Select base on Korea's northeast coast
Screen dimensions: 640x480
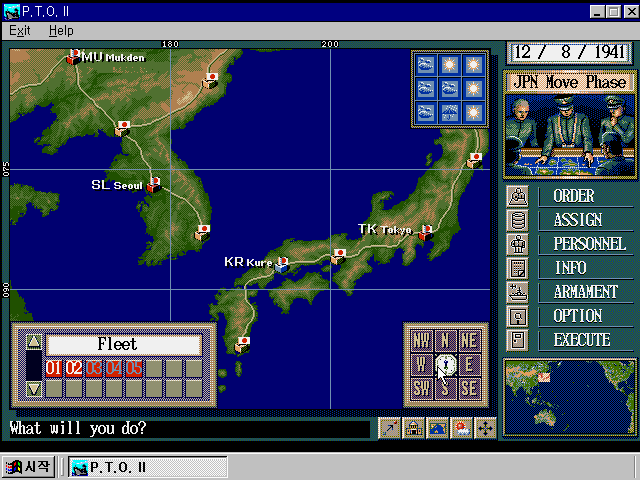pos(210,81)
